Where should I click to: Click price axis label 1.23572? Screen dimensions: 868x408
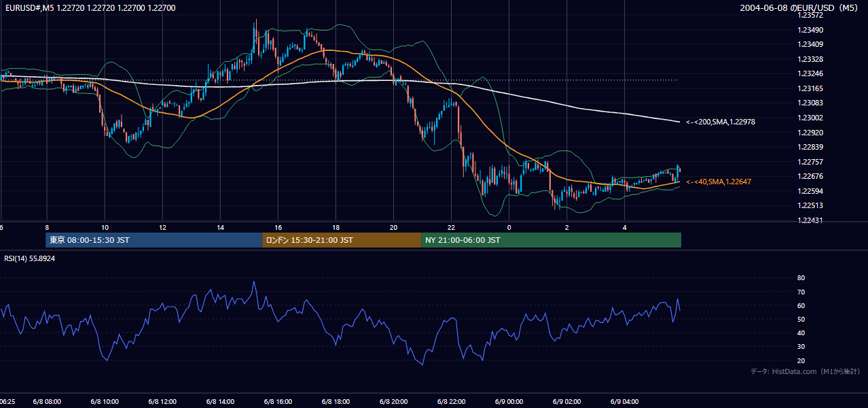810,15
